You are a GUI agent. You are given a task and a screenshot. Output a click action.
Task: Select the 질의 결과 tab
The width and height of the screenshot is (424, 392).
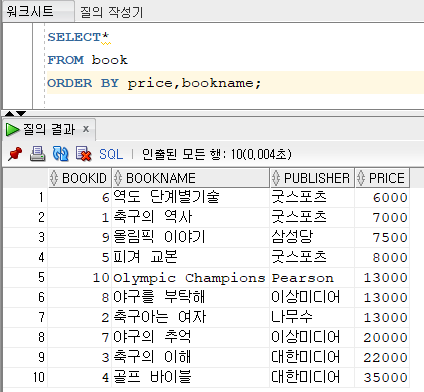click(49, 129)
